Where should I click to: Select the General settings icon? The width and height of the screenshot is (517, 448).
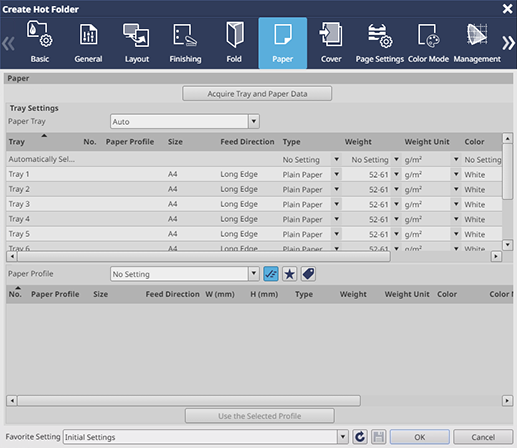point(88,34)
